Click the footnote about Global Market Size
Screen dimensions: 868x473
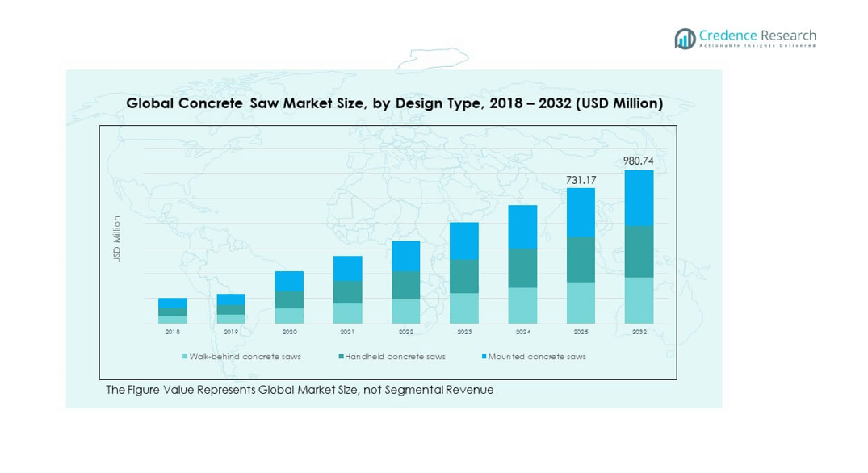click(300, 390)
